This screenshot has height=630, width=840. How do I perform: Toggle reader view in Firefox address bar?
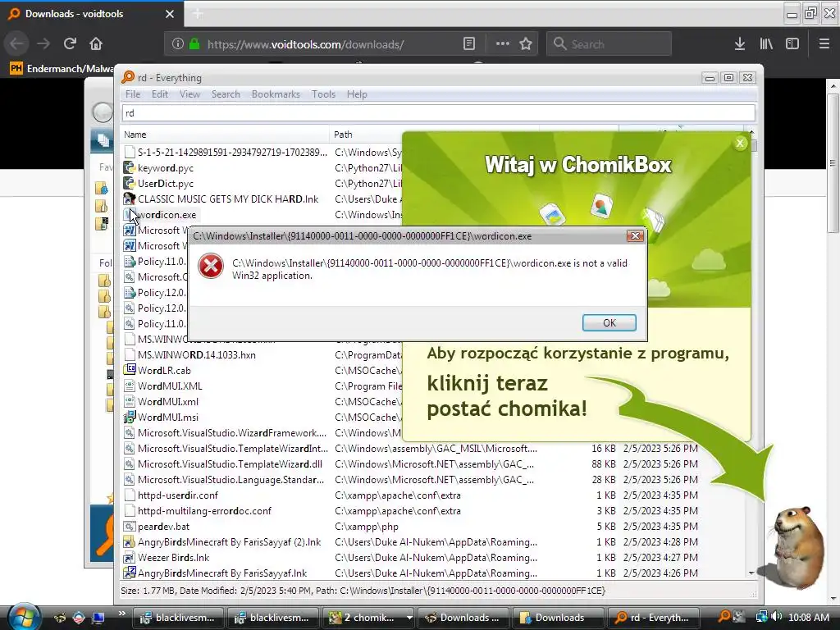(468, 43)
